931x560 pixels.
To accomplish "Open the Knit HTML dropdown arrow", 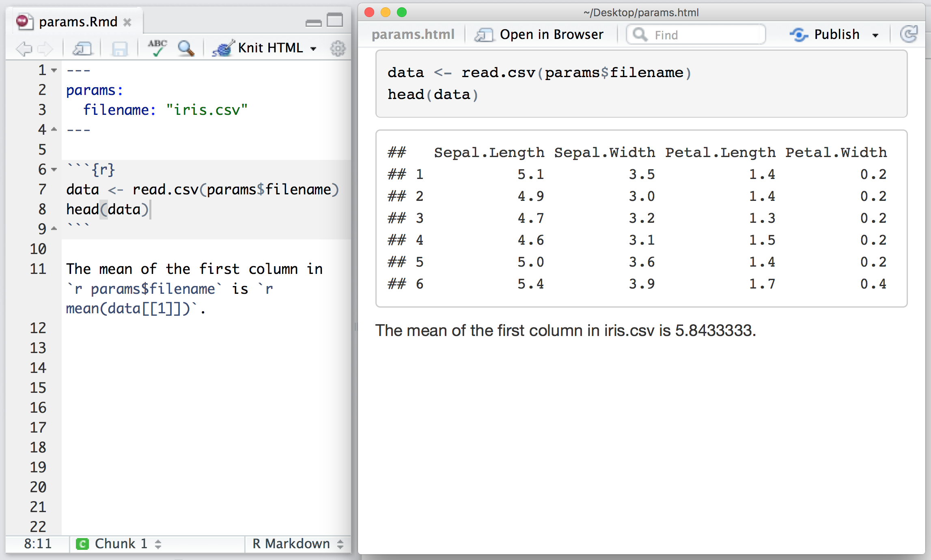I will point(298,48).
